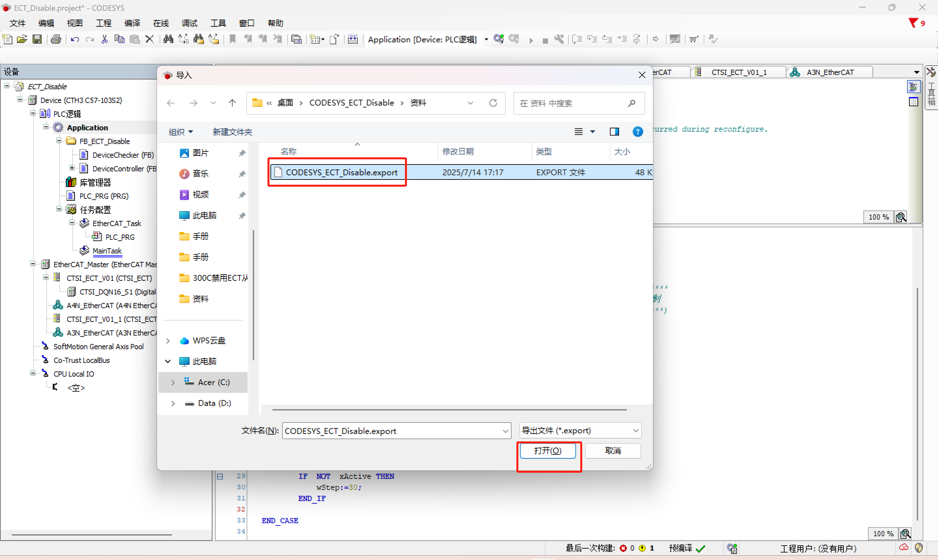Open Find with the binoculars icon

tap(168, 39)
